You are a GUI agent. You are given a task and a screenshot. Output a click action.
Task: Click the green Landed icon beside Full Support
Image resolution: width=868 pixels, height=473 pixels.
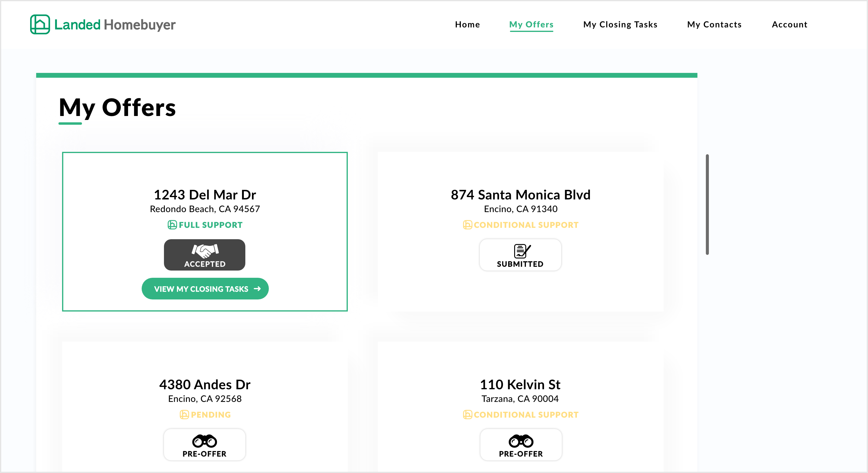pyautogui.click(x=172, y=225)
